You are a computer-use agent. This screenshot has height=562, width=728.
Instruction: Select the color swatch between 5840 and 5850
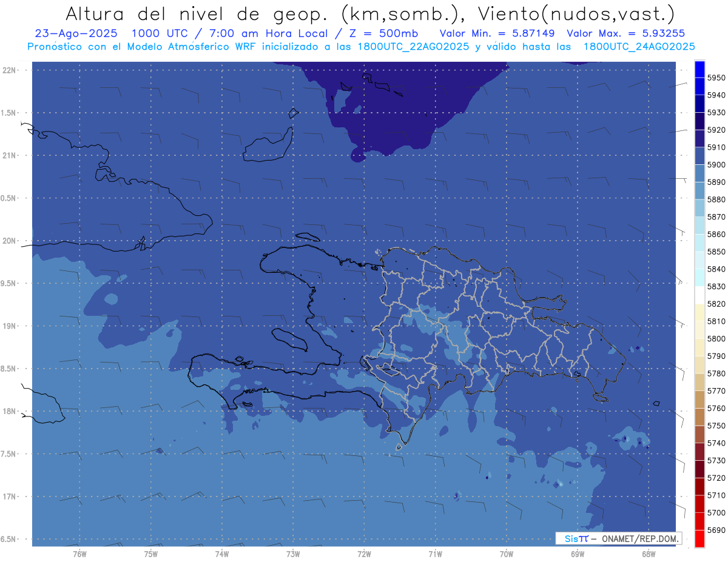pos(699,260)
